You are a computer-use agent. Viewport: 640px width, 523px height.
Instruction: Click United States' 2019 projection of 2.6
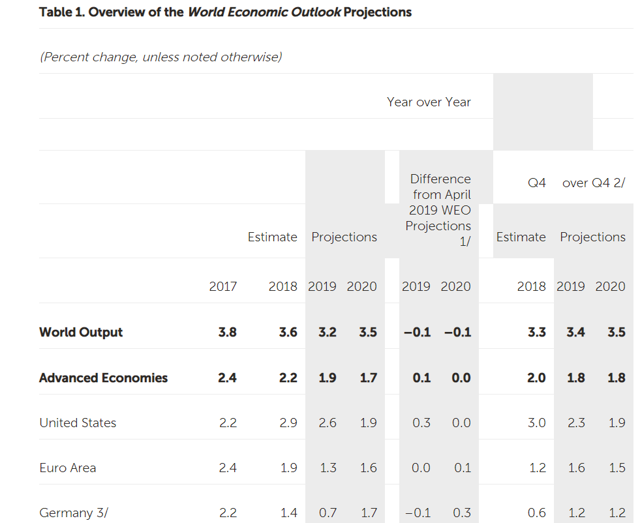327,423
